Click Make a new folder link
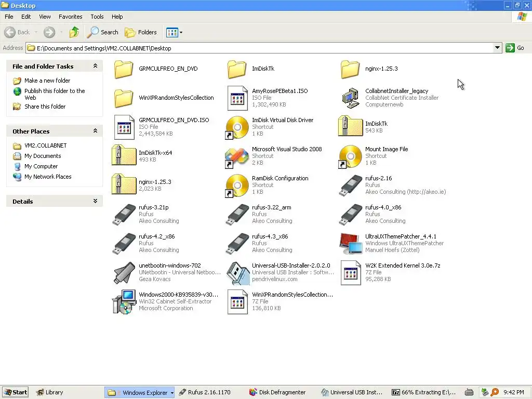The height and width of the screenshot is (399, 532). (47, 81)
